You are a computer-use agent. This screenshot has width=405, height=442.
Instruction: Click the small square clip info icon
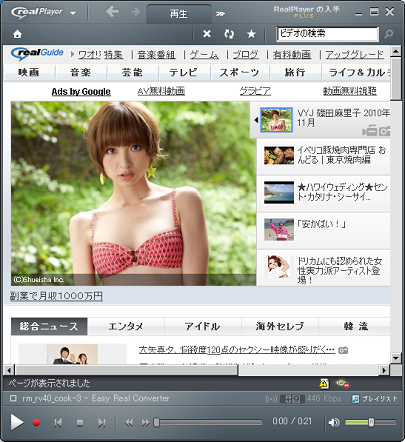pyautogui.click(x=13, y=398)
